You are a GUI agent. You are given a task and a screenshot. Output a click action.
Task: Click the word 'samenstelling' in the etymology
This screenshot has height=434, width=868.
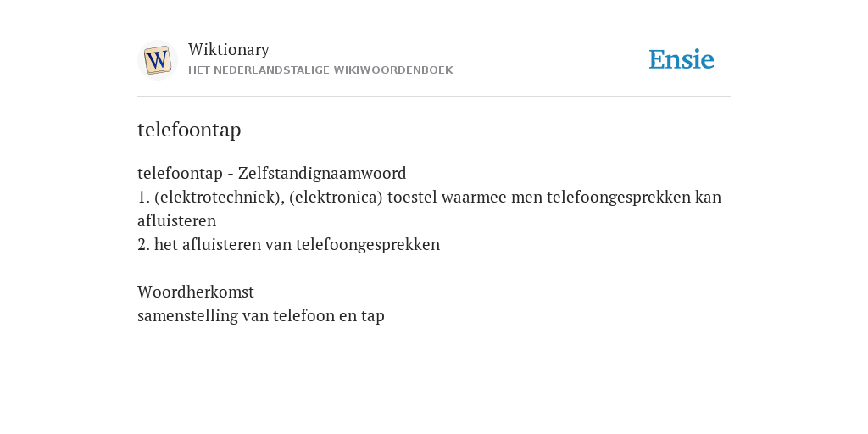pyautogui.click(x=187, y=315)
